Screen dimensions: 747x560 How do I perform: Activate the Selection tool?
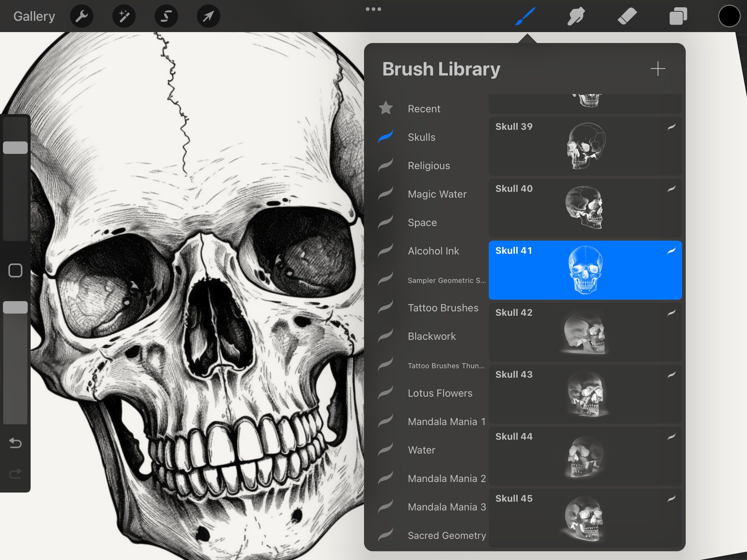[166, 16]
